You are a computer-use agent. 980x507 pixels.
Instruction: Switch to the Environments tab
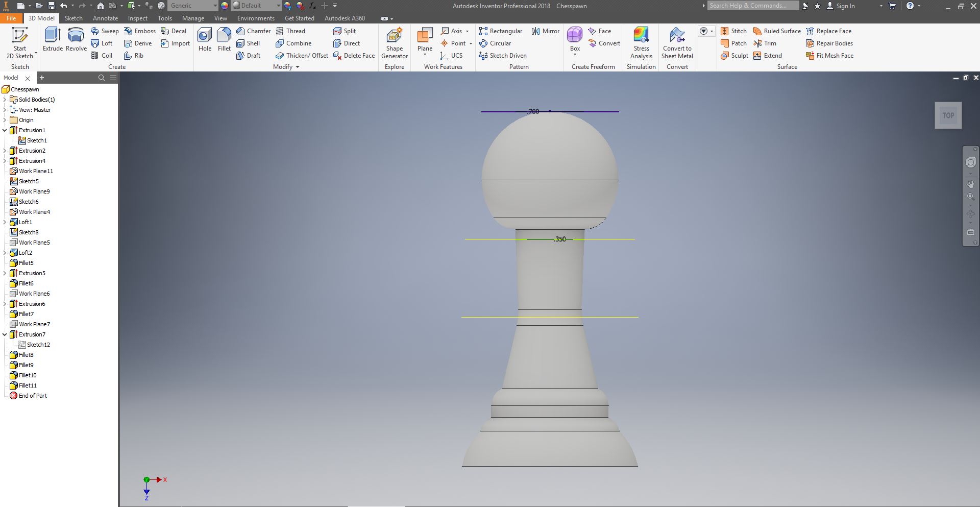click(256, 18)
